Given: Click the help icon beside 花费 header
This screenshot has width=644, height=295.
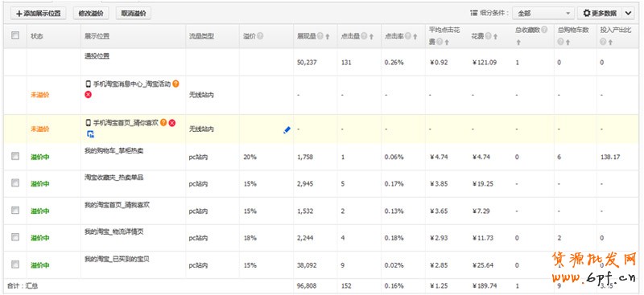Looking at the screenshot, I should click(x=489, y=36).
